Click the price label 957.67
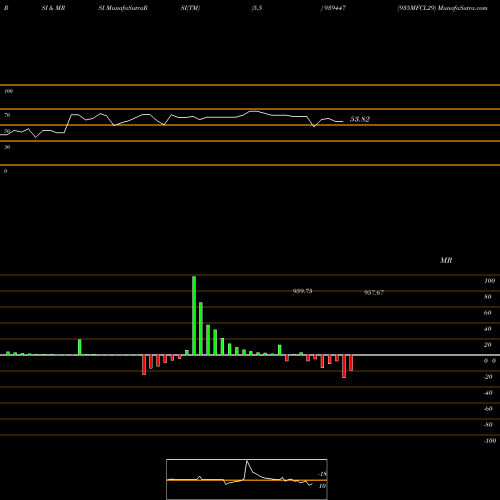 coord(374,292)
